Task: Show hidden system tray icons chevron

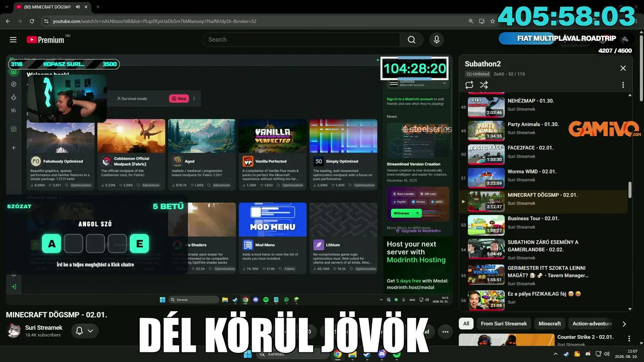Action: click(x=556, y=354)
